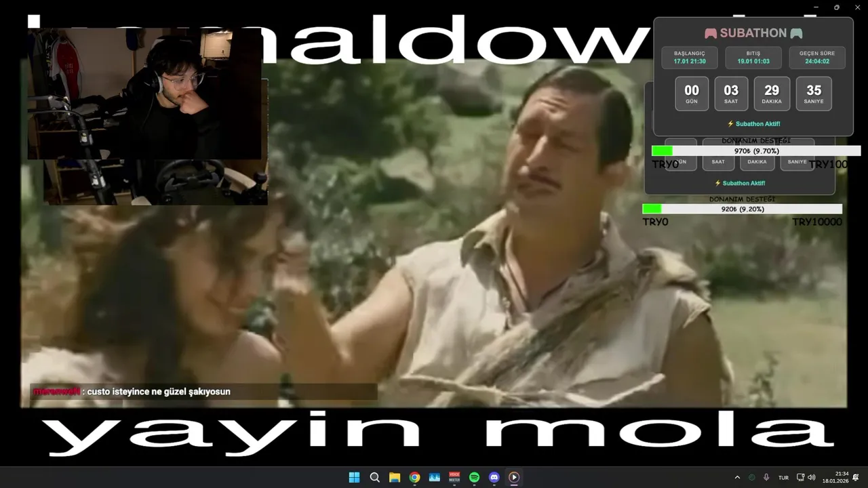Click the SUBATHON title in overlay
The width and height of the screenshot is (868, 488).
click(x=753, y=33)
